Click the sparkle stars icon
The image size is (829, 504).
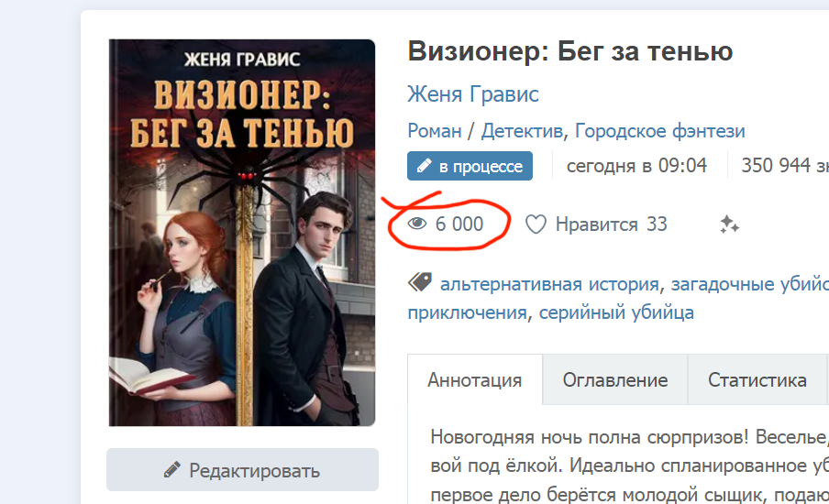tap(730, 225)
